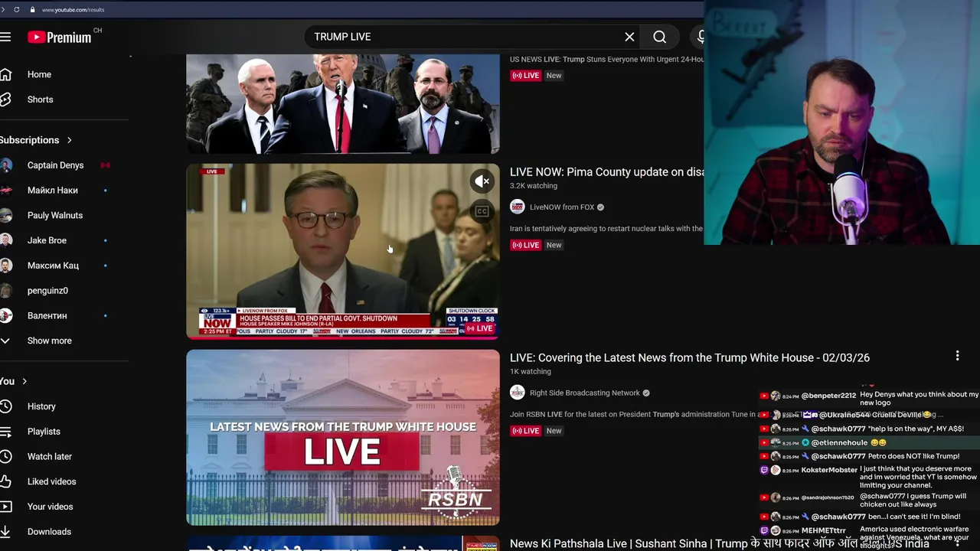Open Right Side Broadcasting Network channel
Viewport: 980px width, 551px height.
[x=585, y=393]
